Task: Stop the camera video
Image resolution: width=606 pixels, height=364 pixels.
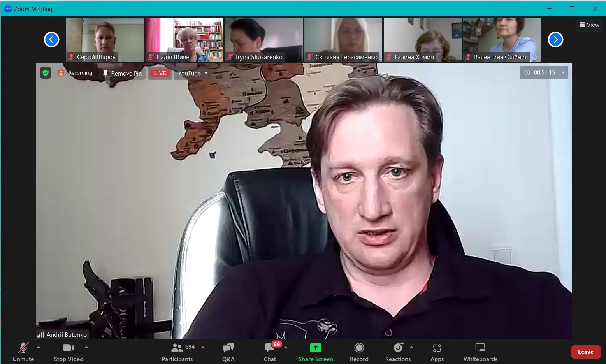Action: tap(69, 352)
